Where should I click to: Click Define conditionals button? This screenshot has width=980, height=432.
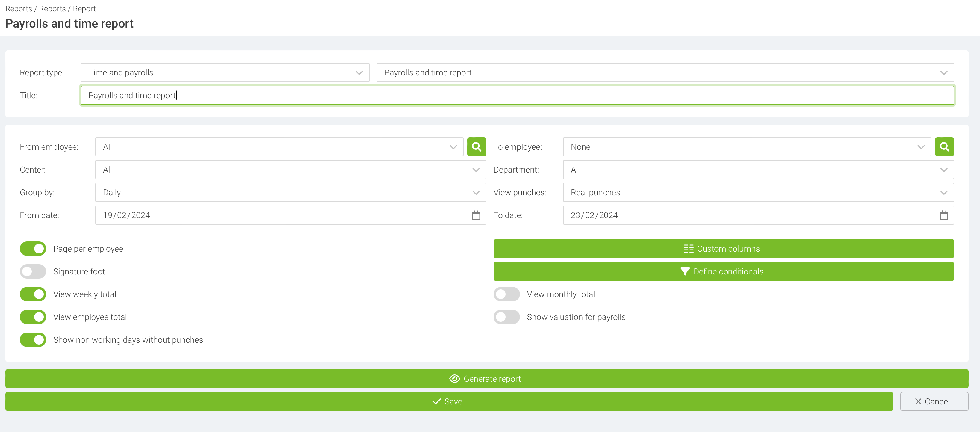coord(724,272)
